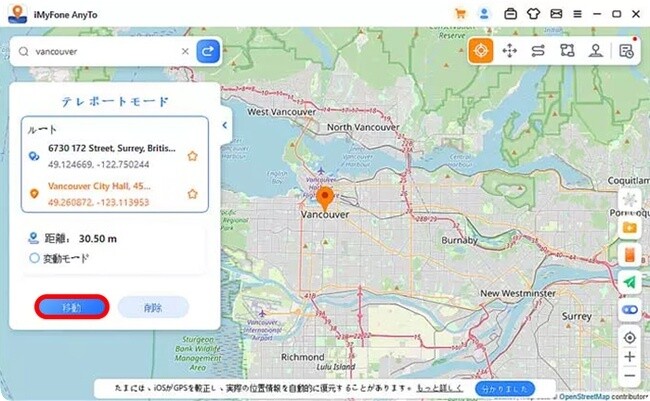Click the snowflake cooling timer icon
Viewport: 650px width, 401px height.
tap(630, 200)
